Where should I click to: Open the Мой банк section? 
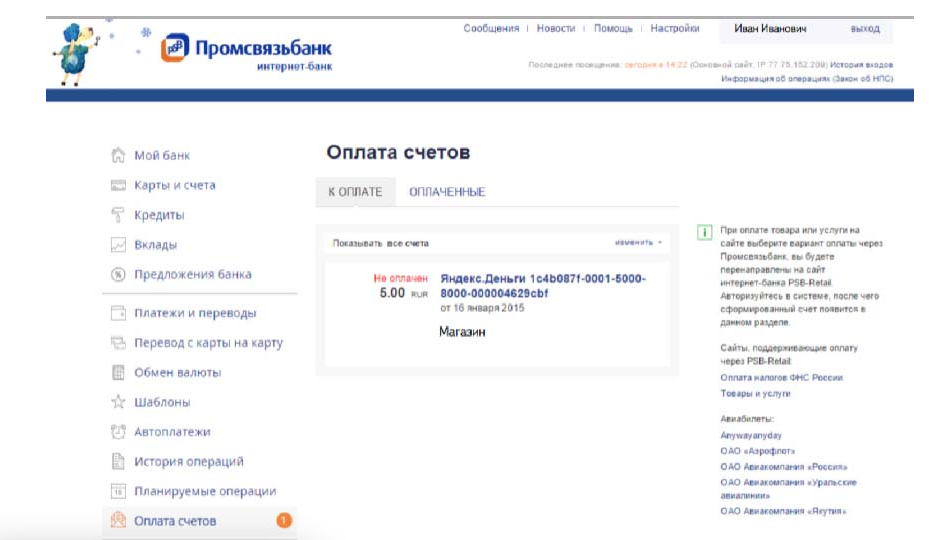click(162, 155)
